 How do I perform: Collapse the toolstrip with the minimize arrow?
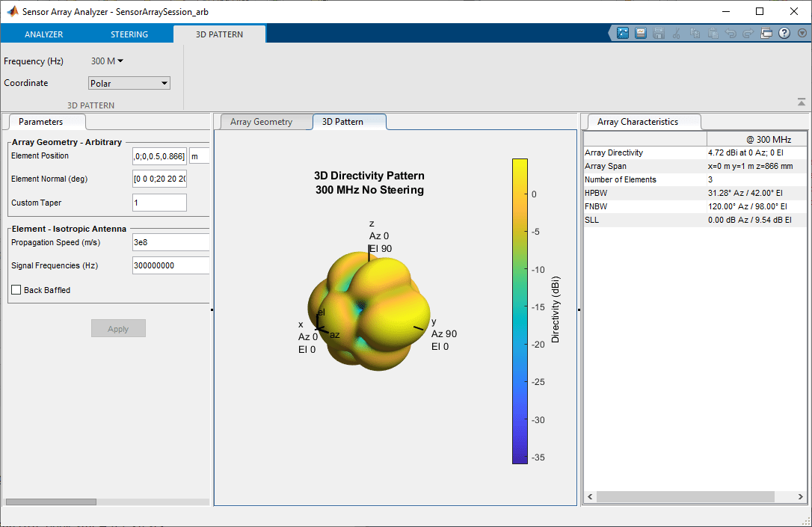[801, 102]
